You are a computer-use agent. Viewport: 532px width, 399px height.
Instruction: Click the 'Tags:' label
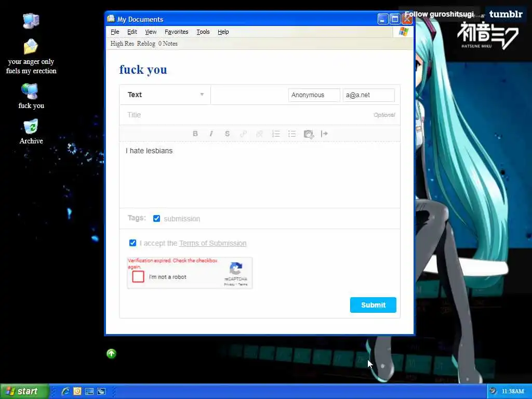click(x=137, y=218)
